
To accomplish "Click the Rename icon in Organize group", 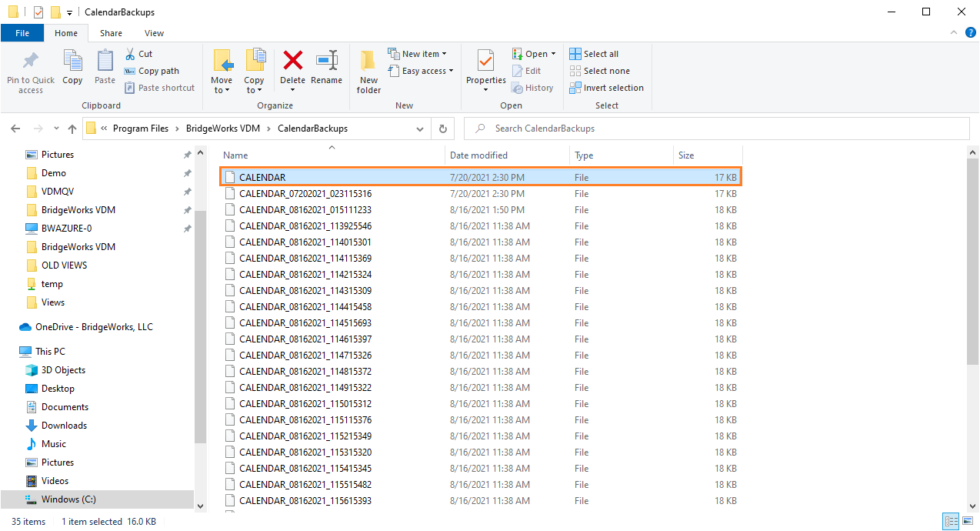I will tap(327, 62).
